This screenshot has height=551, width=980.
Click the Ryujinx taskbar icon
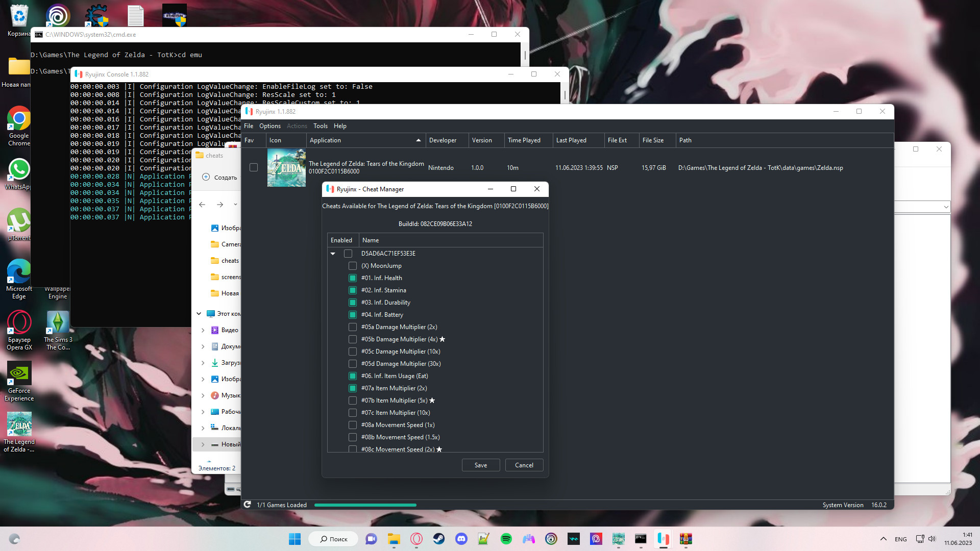click(x=663, y=539)
